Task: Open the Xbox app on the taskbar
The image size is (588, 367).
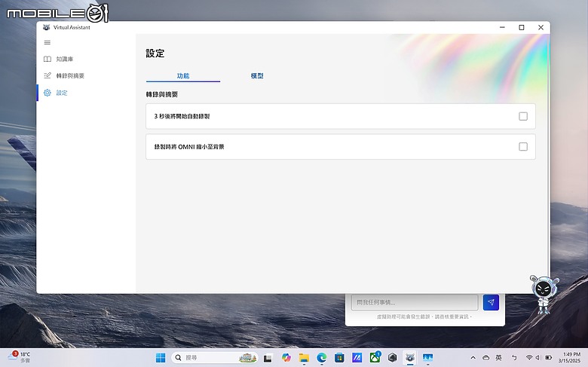Action: point(375,358)
